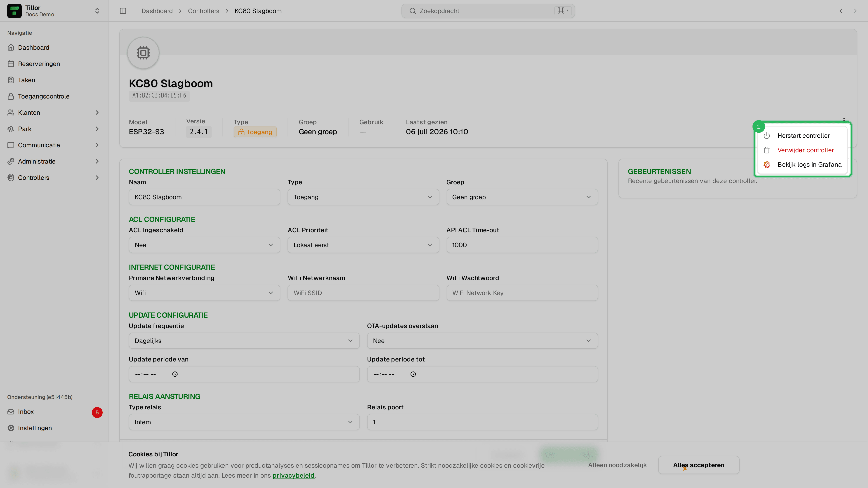Click the back navigation arrow

pos(841,11)
